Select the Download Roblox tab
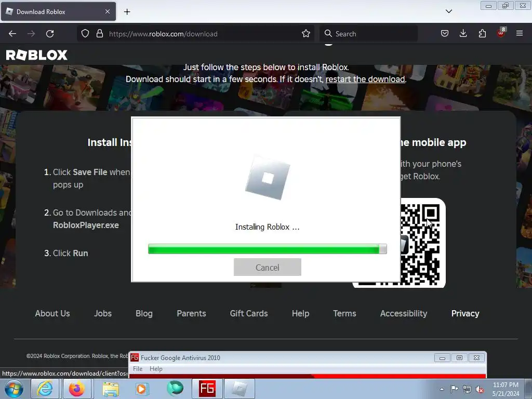This screenshot has width=532, height=399. pos(58,11)
